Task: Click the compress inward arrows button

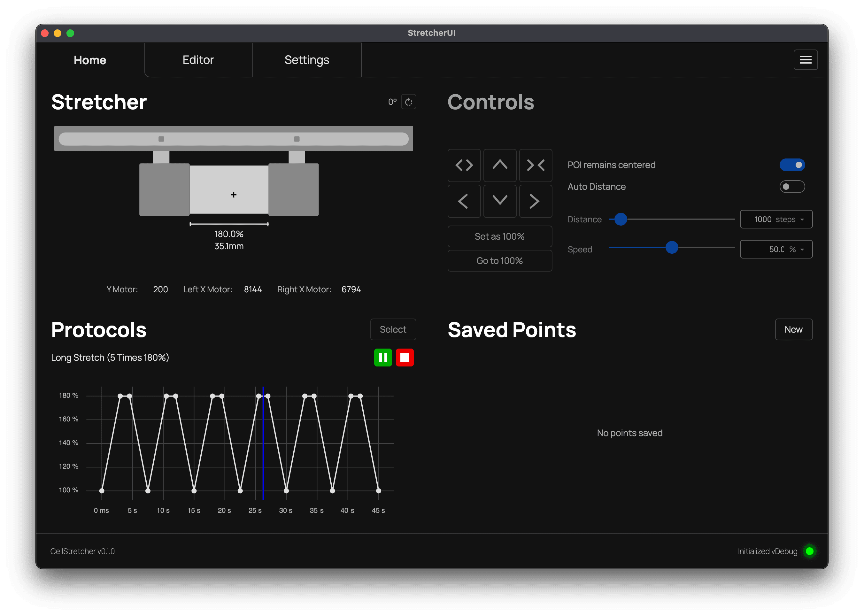Action: point(536,165)
